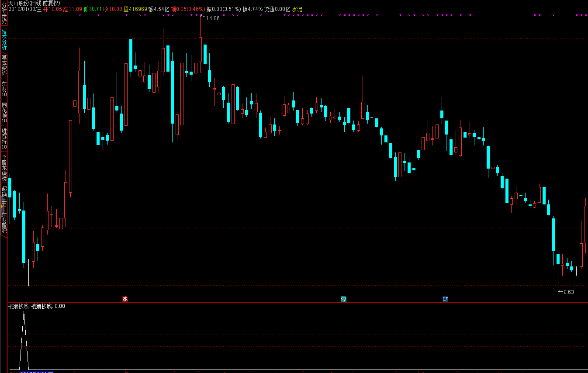Click the 9.63 low price label

pos(568,292)
